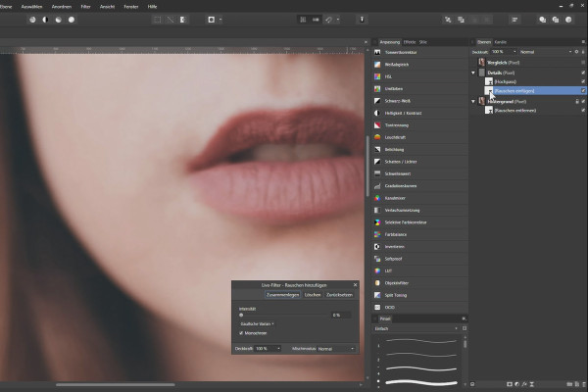Viewport: 588px width, 392px height.
Task: Toggle the lock icon on Hintergrund layer
Action: pyautogui.click(x=577, y=101)
